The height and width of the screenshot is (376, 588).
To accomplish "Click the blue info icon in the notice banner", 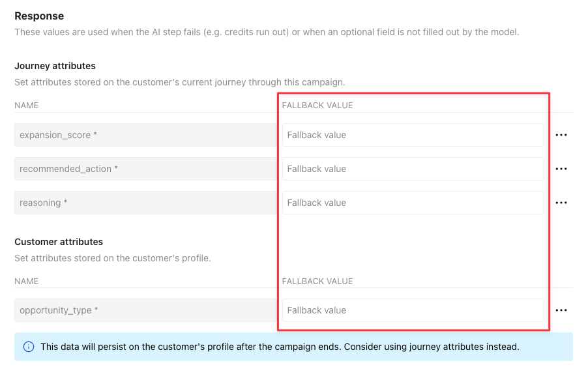I will pyautogui.click(x=27, y=347).
